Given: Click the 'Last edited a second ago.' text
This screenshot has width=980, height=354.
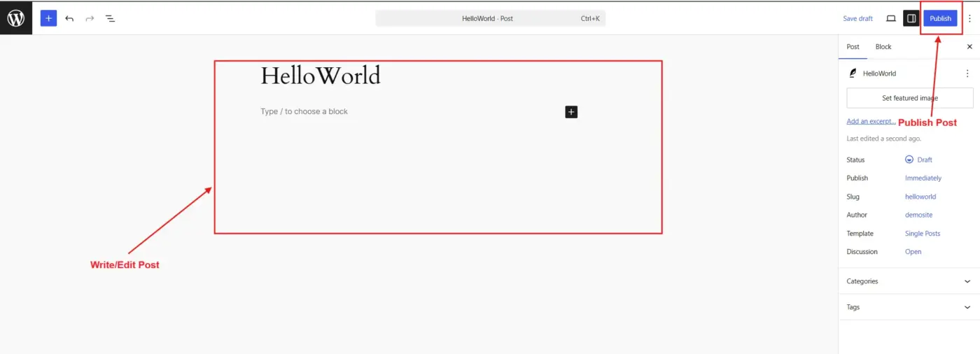Looking at the screenshot, I should [x=883, y=139].
